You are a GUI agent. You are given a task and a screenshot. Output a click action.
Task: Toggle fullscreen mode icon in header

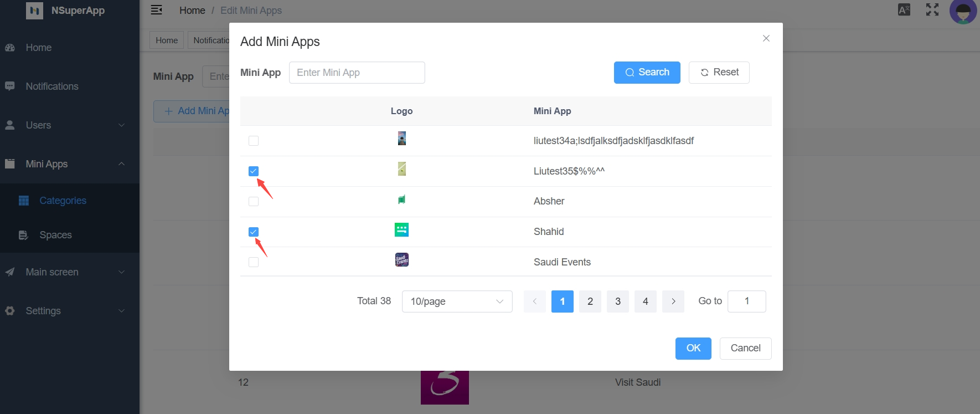(x=932, y=10)
